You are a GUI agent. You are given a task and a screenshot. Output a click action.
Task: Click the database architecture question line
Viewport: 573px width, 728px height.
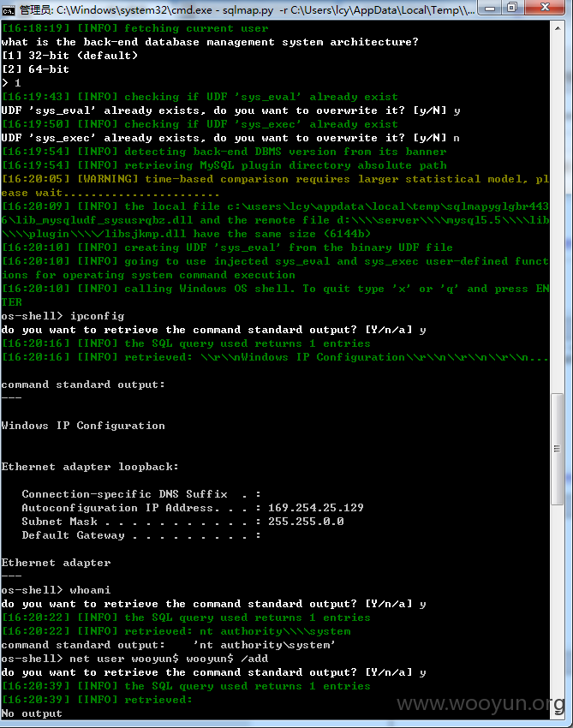click(210, 42)
